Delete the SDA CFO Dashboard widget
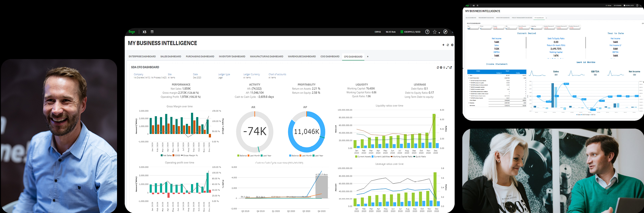The image size is (644, 213). [x=444, y=68]
